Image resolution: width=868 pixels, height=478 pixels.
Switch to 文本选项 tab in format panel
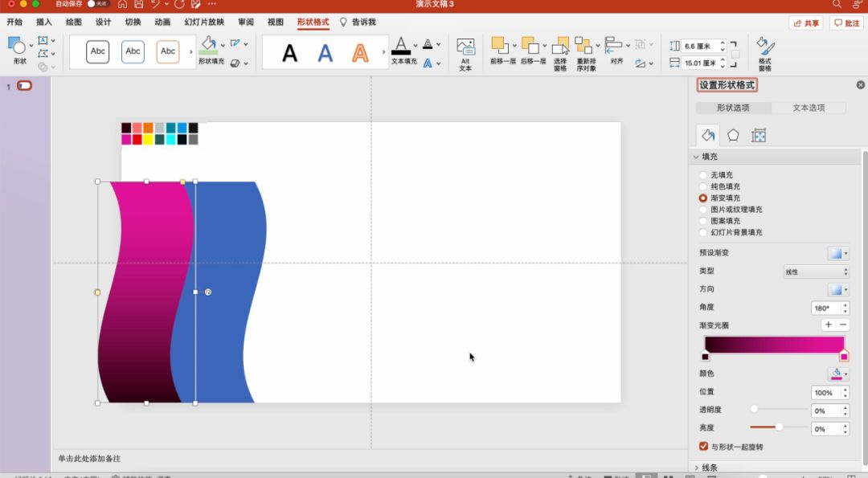(x=808, y=108)
